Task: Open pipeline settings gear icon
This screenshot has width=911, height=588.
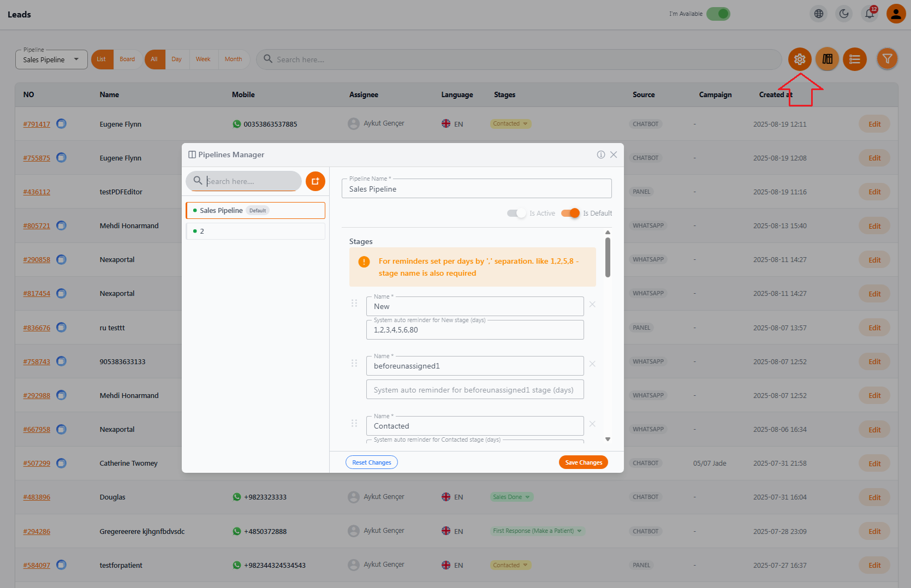Action: pyautogui.click(x=800, y=59)
